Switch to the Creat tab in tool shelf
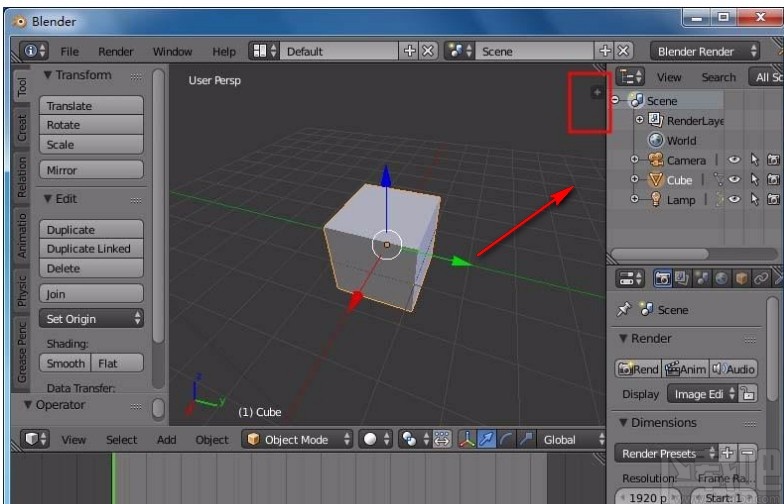 pos(22,127)
